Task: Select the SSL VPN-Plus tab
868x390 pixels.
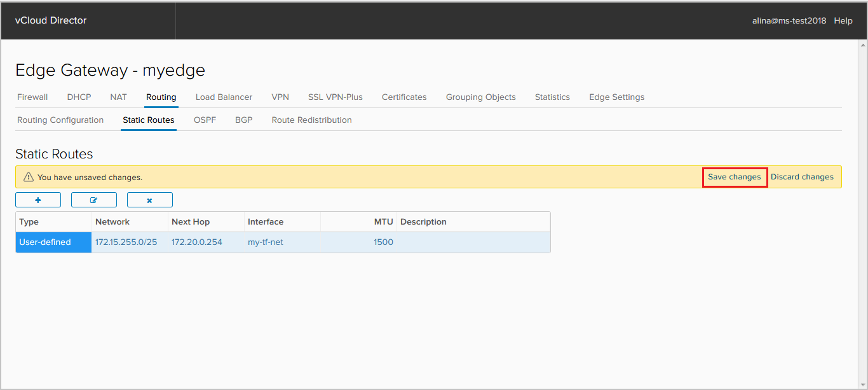Action: pos(336,97)
